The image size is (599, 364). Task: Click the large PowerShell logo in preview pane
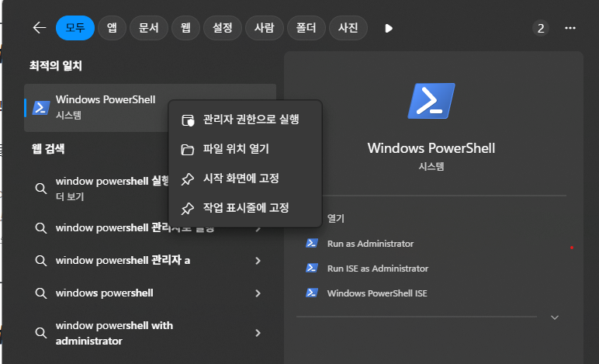(x=431, y=101)
